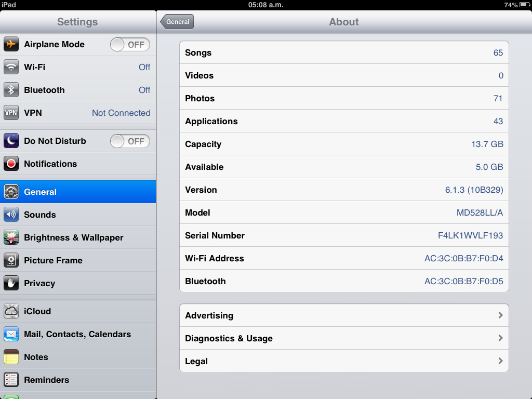
Task: Tap the Picture Frame icon
Action: (11, 260)
